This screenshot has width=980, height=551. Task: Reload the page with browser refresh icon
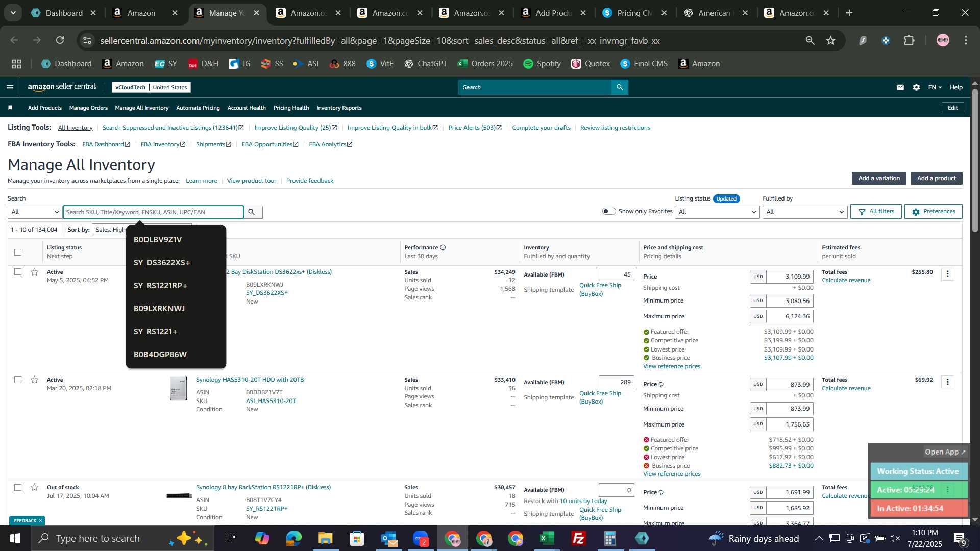(x=60, y=40)
